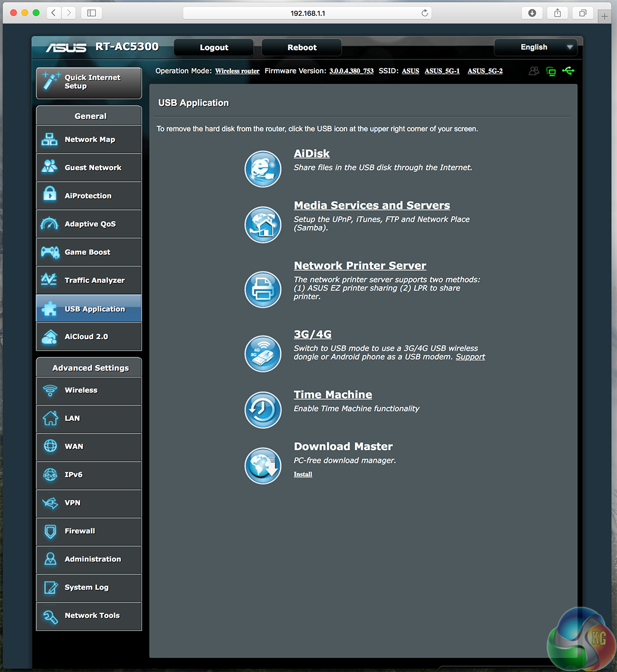Click the Firewall shield icon
Viewport: 617px width, 672px height.
click(50, 531)
